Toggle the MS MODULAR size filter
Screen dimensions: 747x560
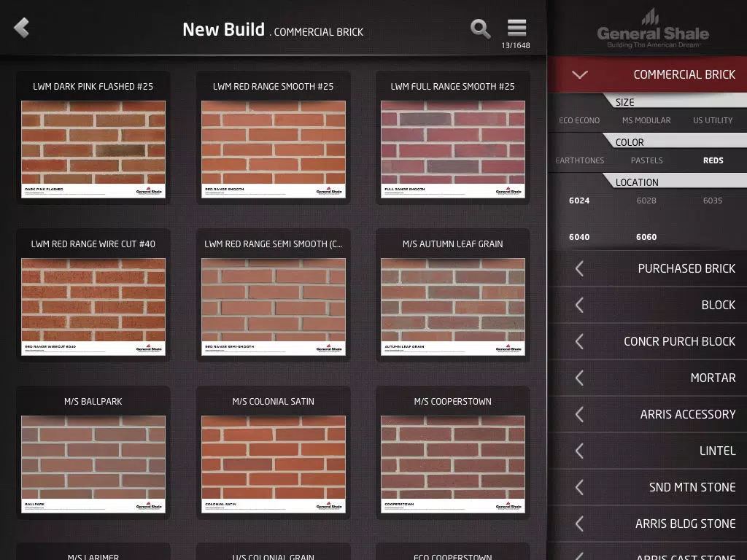[x=646, y=120]
